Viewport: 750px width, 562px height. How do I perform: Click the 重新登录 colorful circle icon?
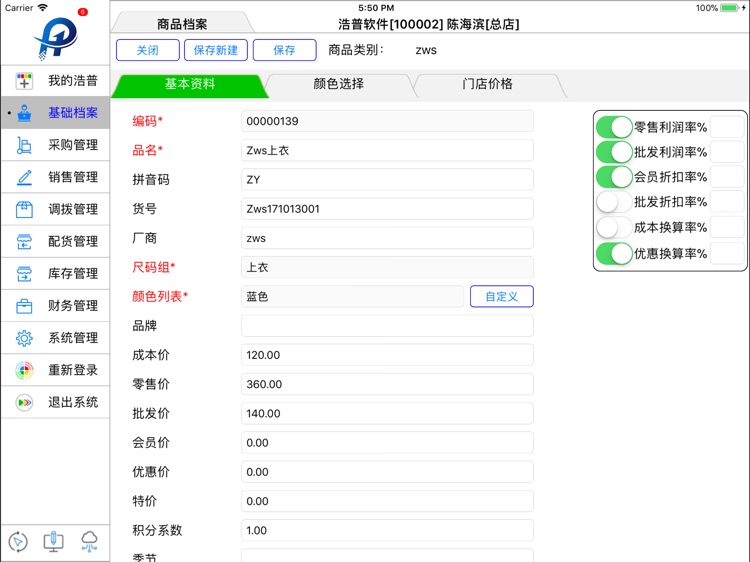click(24, 370)
